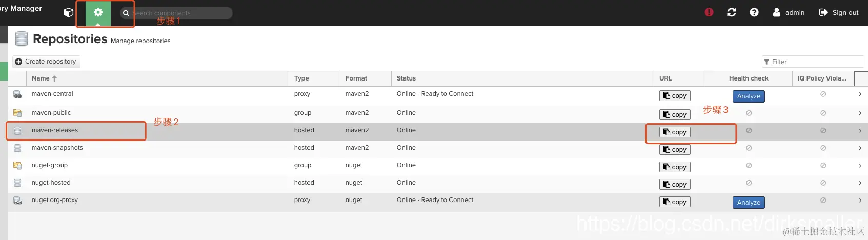This screenshot has height=240, width=868.
Task: Click IQ policy icon for nuget.org-proxy
Action: [823, 200]
